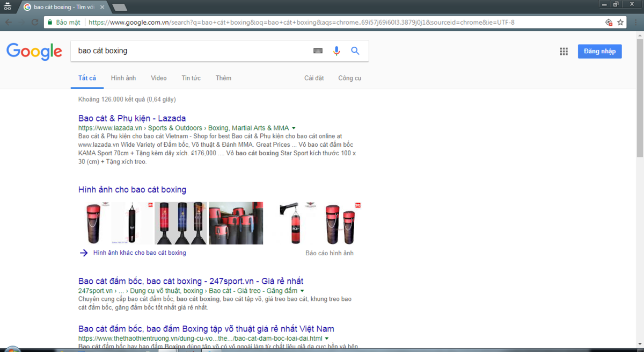Click the blue magnifier search button
Viewport: 644px width, 352px height.
[x=355, y=51]
